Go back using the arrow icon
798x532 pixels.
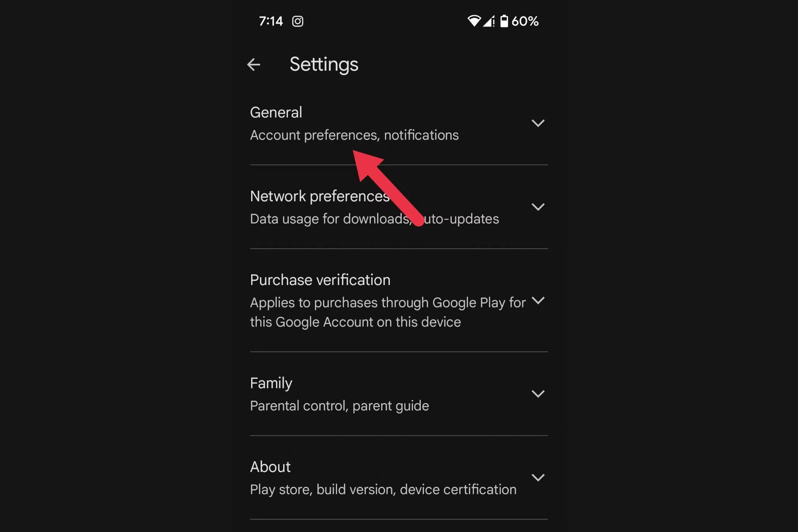(x=254, y=64)
